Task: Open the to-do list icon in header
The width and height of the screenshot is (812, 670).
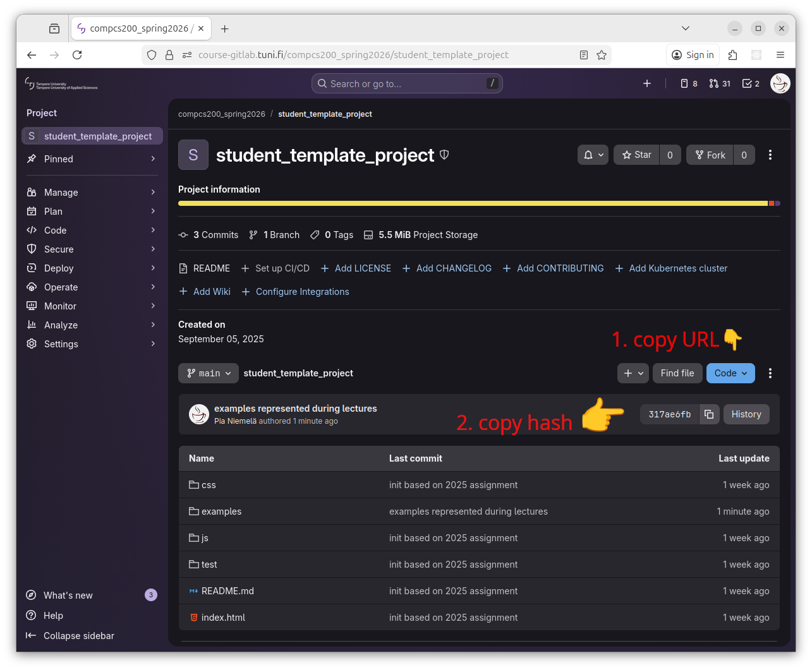Action: [751, 83]
